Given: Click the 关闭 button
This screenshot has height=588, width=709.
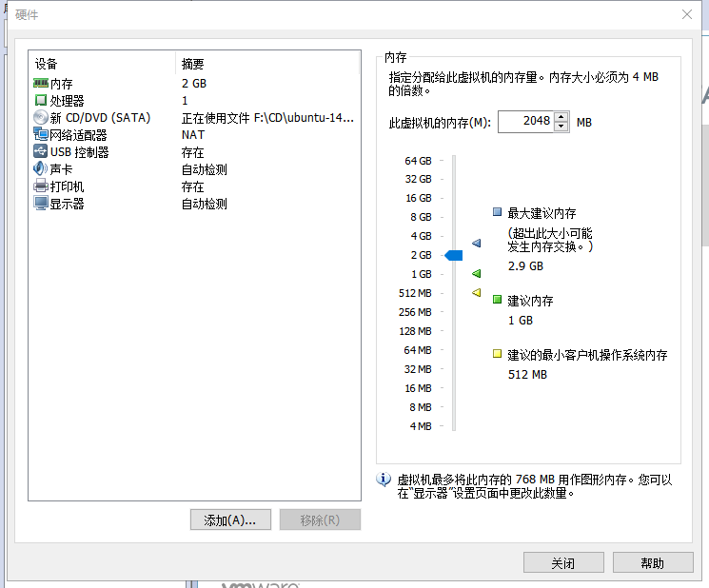Looking at the screenshot, I should coord(563,562).
